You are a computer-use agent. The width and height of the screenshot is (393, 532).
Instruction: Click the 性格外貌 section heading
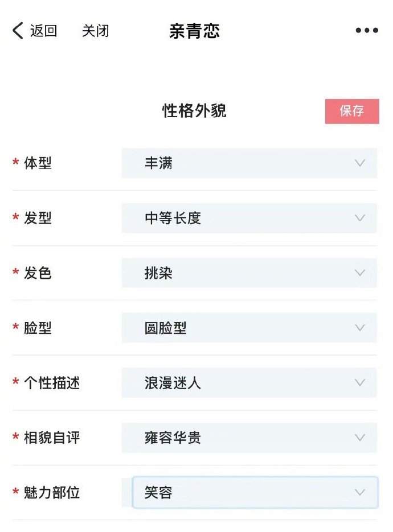coord(194,112)
